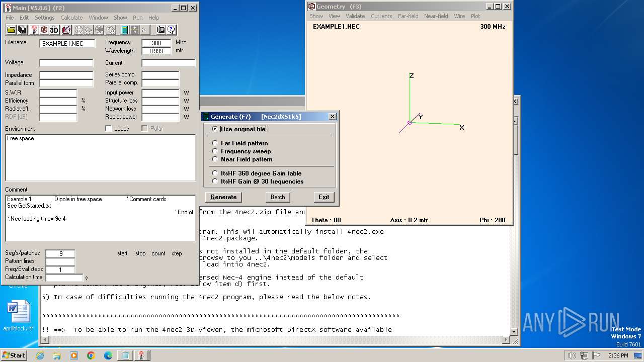Click Notepad vertical scrollbar down arrow
Viewport: 644px width, 362px height.
pos(514,331)
